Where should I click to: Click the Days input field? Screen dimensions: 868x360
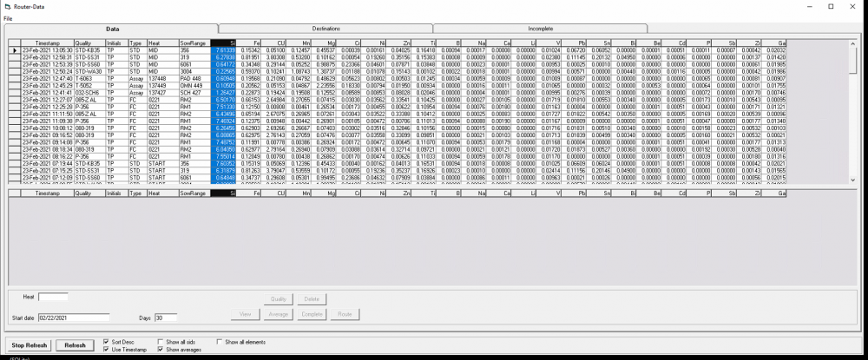point(166,317)
